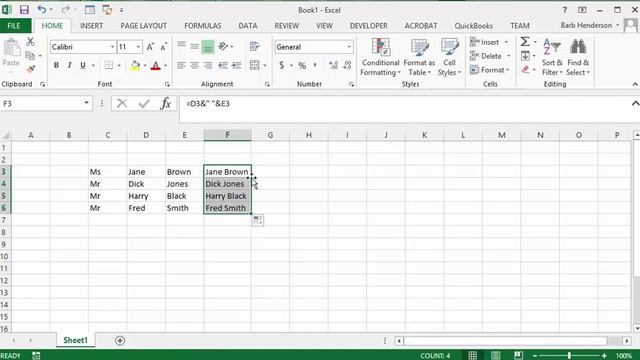Viewport: 640px width, 360px height.
Task: Select the Sheet1 worksheet tab
Action: (x=76, y=340)
